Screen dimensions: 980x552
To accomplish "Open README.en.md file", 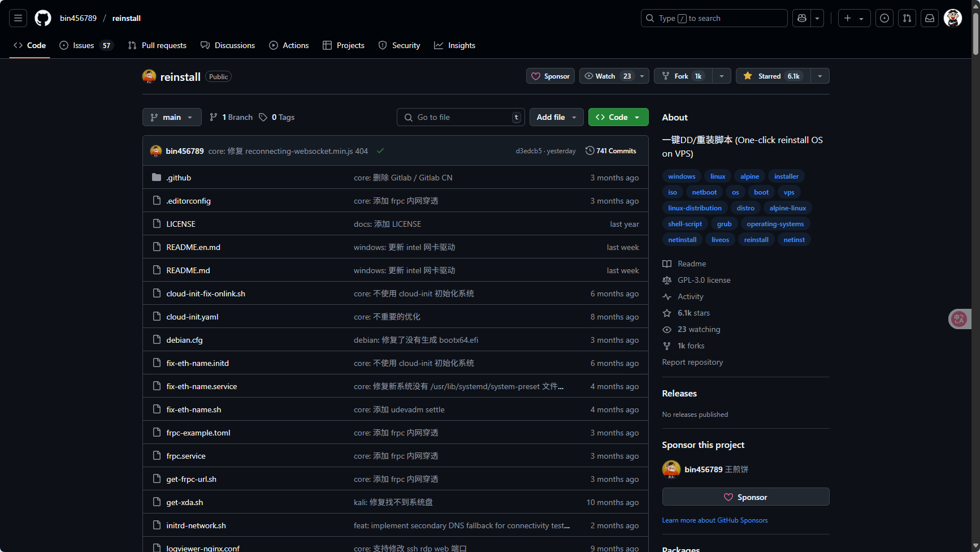I will click(x=193, y=247).
